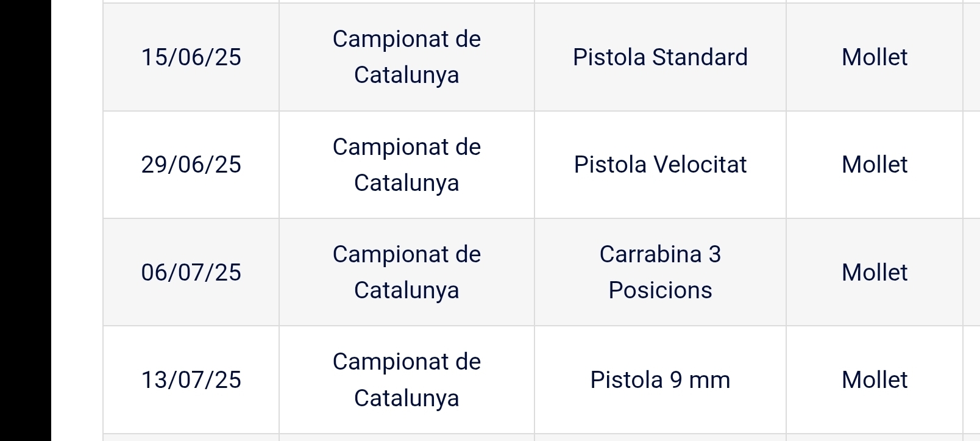Select the Carrabina 3 Posicions cell

coord(660,272)
